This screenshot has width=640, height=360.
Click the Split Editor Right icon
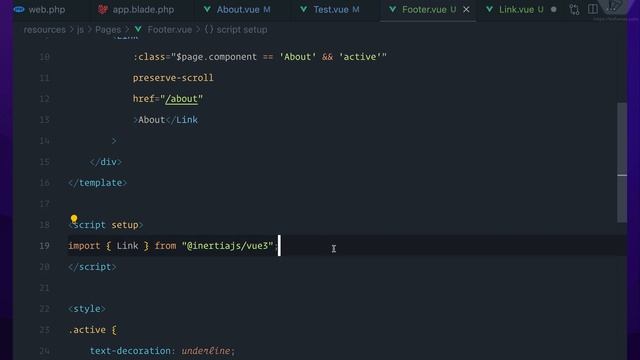point(593,9)
